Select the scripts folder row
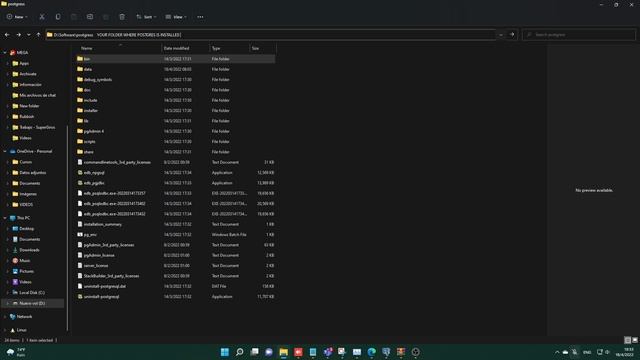640x360 pixels. pyautogui.click(x=176, y=142)
